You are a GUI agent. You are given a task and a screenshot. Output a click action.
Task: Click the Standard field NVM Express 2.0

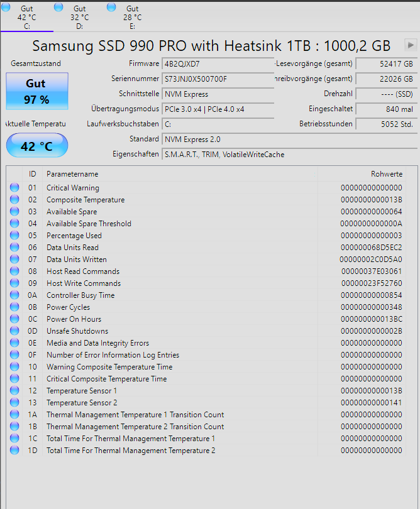point(289,140)
